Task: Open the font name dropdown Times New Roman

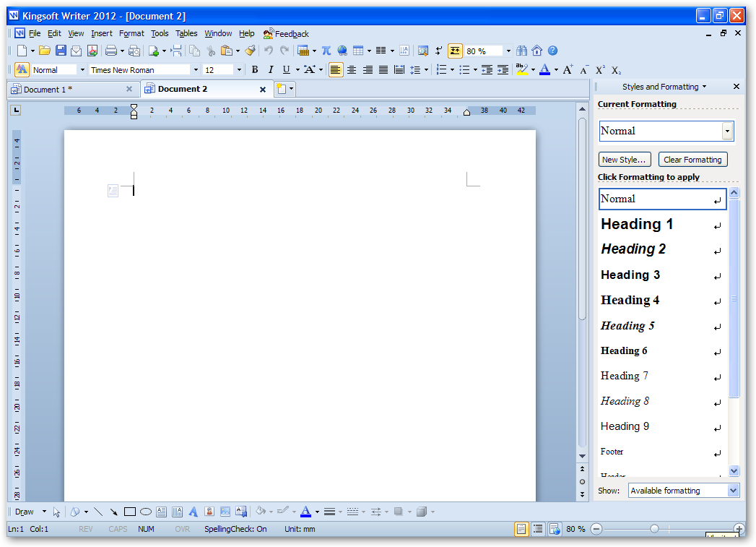Action: (x=196, y=70)
